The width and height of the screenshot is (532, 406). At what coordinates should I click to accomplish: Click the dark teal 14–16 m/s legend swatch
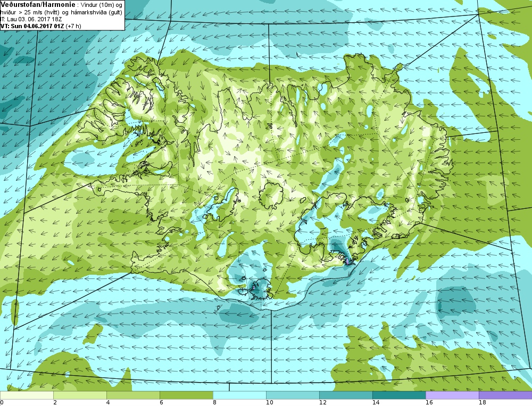click(399, 395)
